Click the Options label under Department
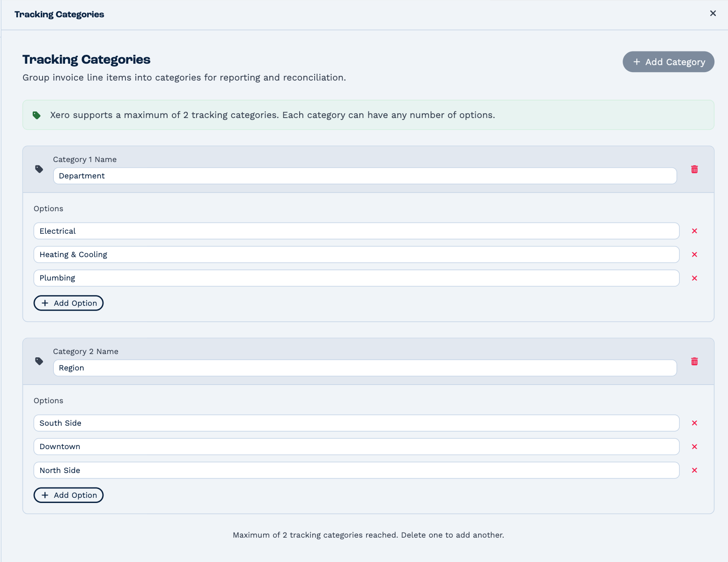 point(48,208)
